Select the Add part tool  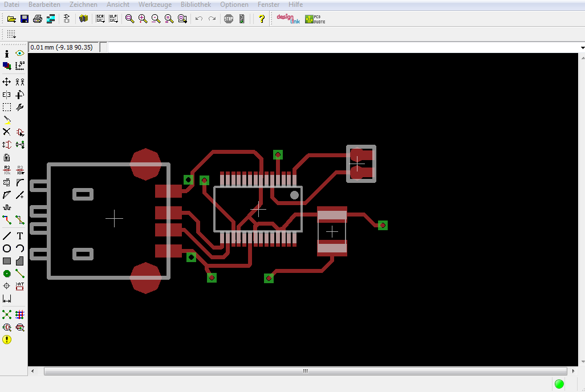(x=20, y=132)
